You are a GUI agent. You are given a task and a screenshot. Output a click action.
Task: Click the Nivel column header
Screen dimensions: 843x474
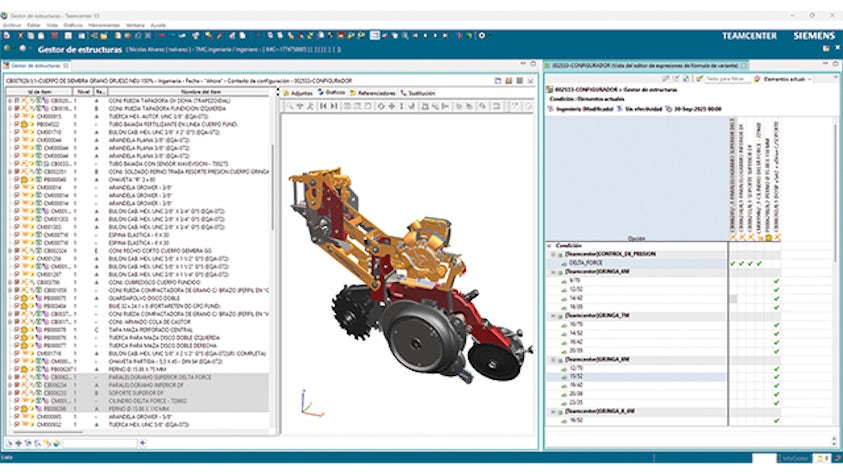83,92
